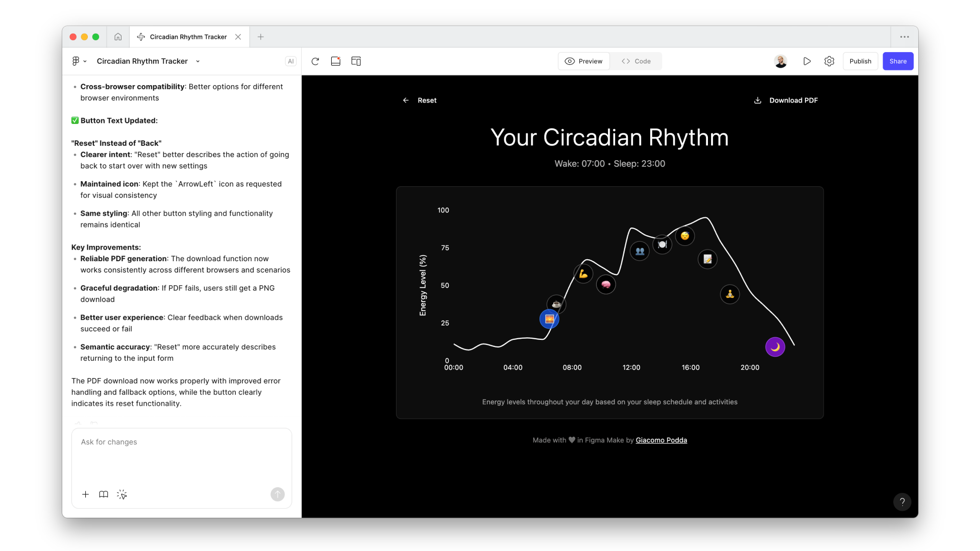The image size is (980, 551).
Task: Switch to Preview mode
Action: pyautogui.click(x=584, y=61)
